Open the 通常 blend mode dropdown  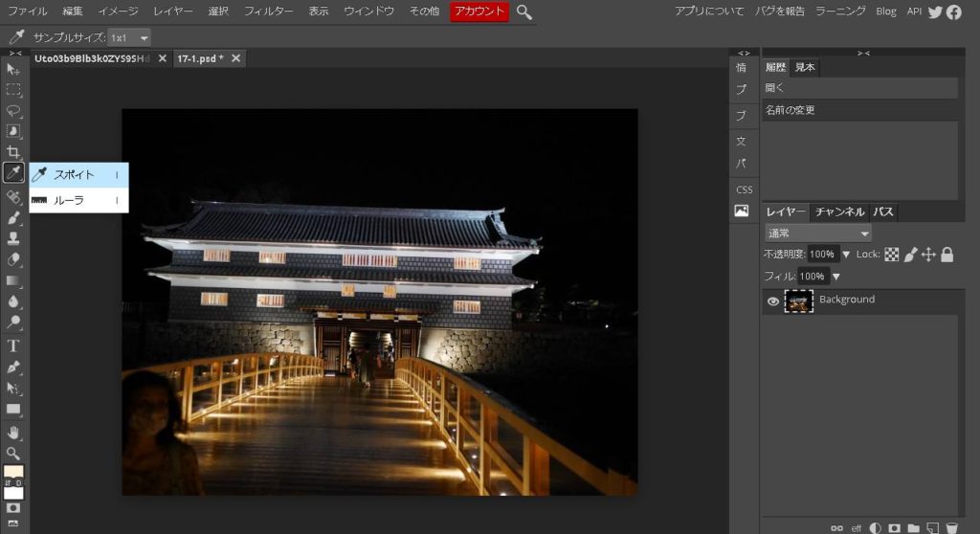(x=818, y=234)
